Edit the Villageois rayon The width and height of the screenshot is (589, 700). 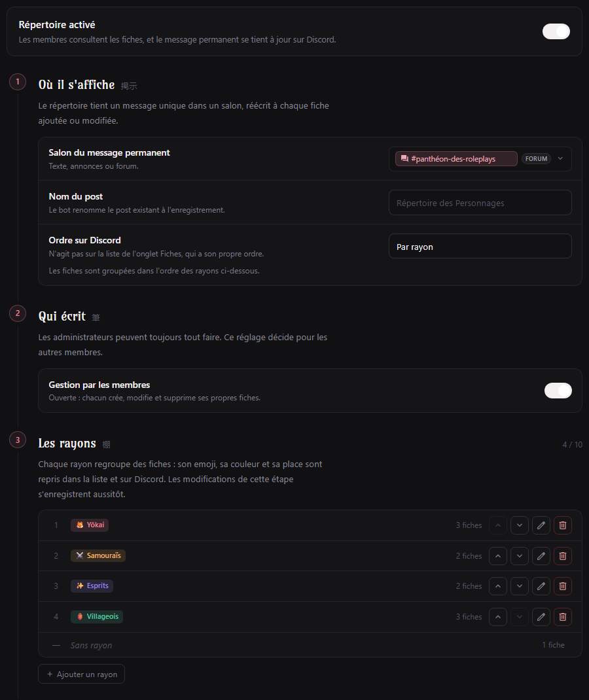point(541,616)
